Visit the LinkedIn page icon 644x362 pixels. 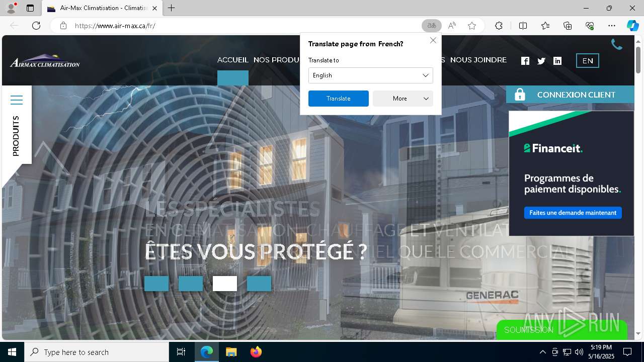click(x=557, y=61)
